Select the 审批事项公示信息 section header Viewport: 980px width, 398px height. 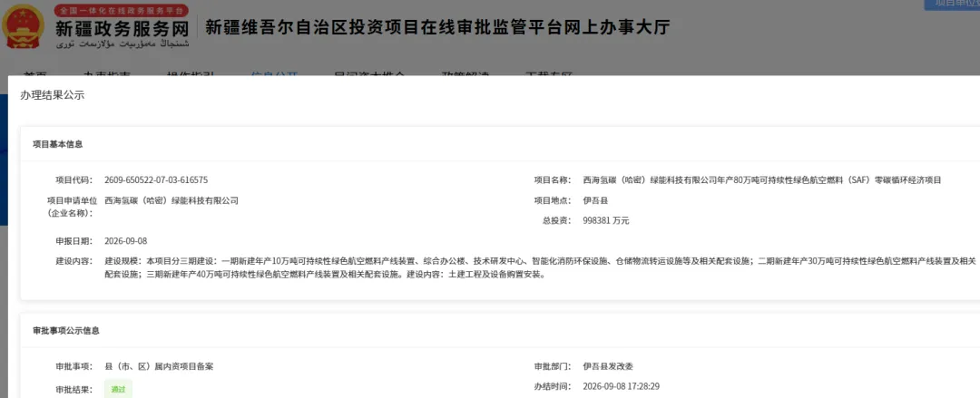click(65, 331)
